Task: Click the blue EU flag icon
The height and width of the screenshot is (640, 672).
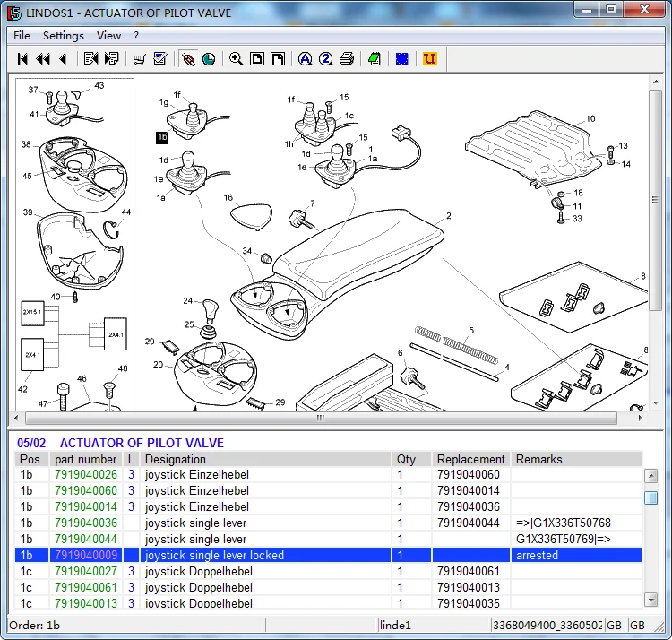Action: [402, 59]
